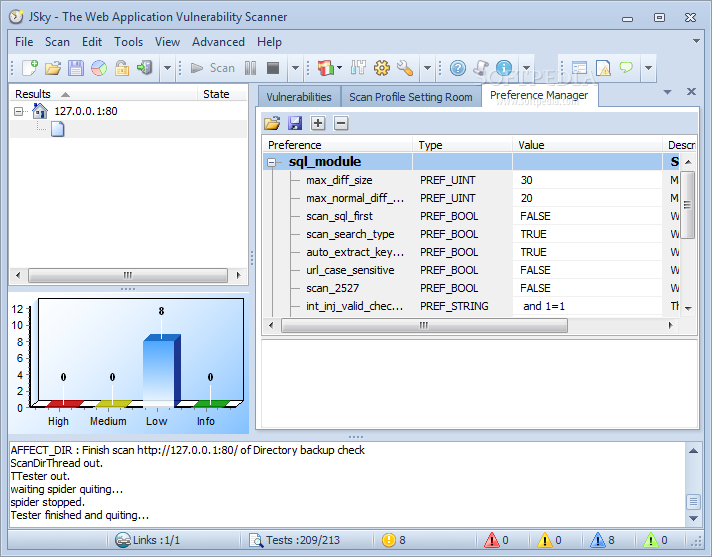Open a scan file via toolbar folder icon
The width and height of the screenshot is (712, 557).
(53, 68)
